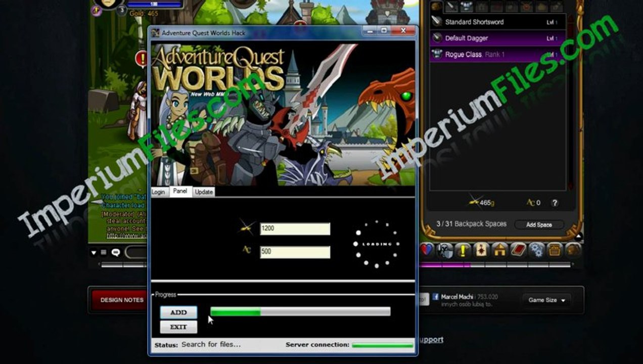Select the backpack all-items inventory tab
Viewport: 643px width, 364px height.
[436, 7]
